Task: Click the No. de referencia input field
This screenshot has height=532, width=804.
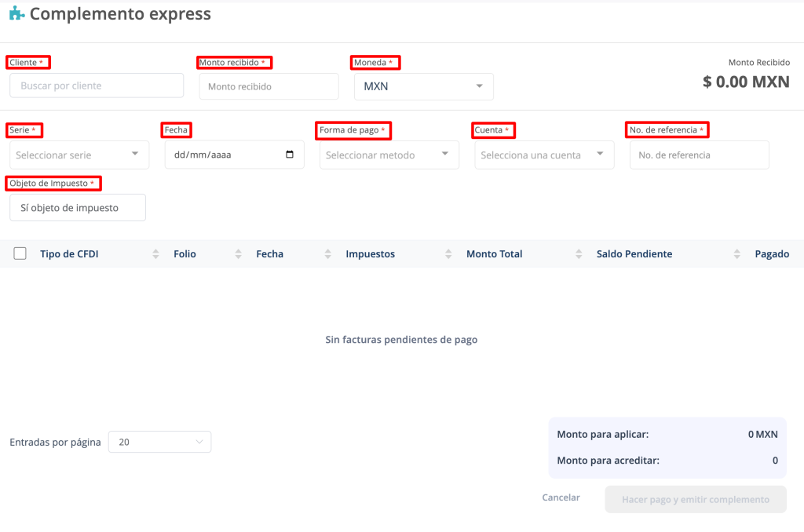Action: pyautogui.click(x=700, y=155)
